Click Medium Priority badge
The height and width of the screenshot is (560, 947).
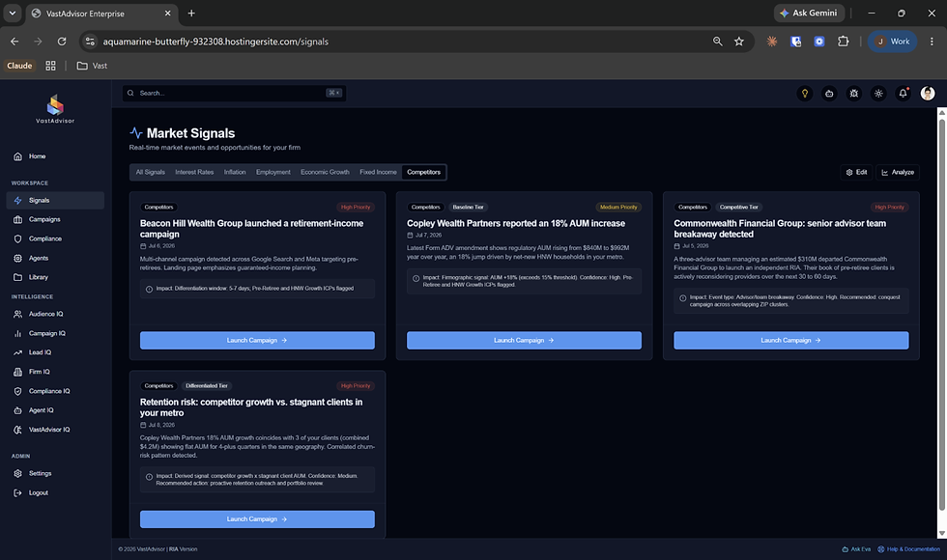(618, 207)
